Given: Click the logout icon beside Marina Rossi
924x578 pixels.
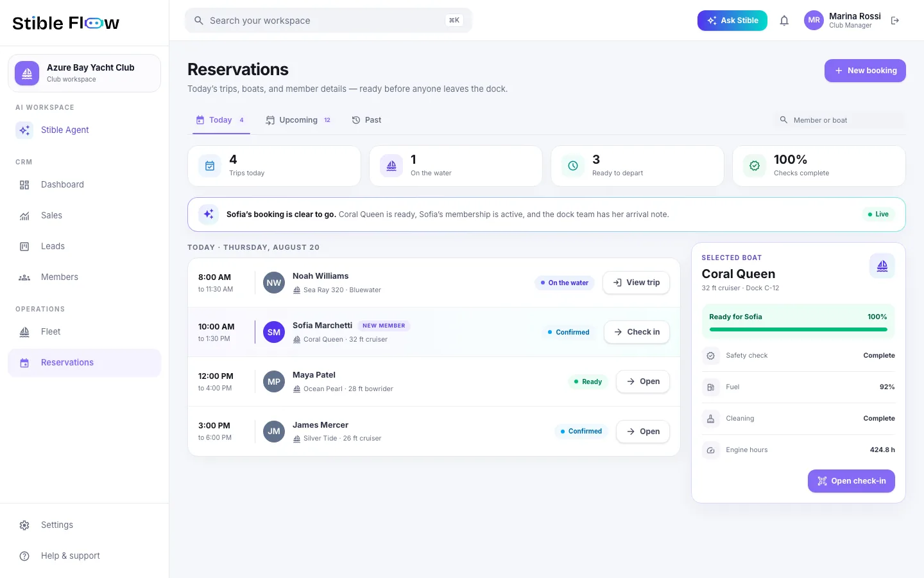Looking at the screenshot, I should [x=895, y=21].
